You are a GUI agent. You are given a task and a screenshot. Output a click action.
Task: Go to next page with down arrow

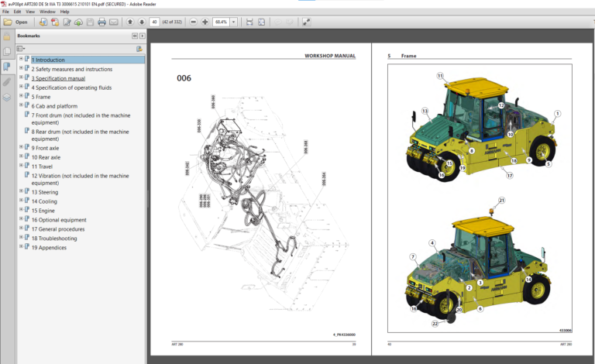click(x=140, y=22)
